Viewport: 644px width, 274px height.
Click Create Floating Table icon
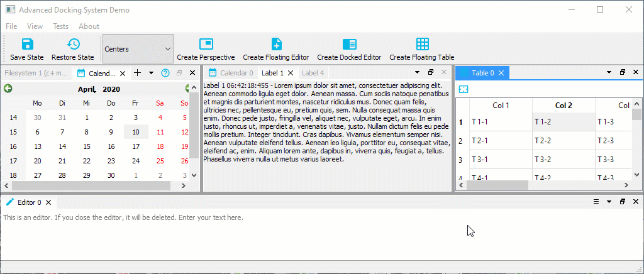click(422, 44)
